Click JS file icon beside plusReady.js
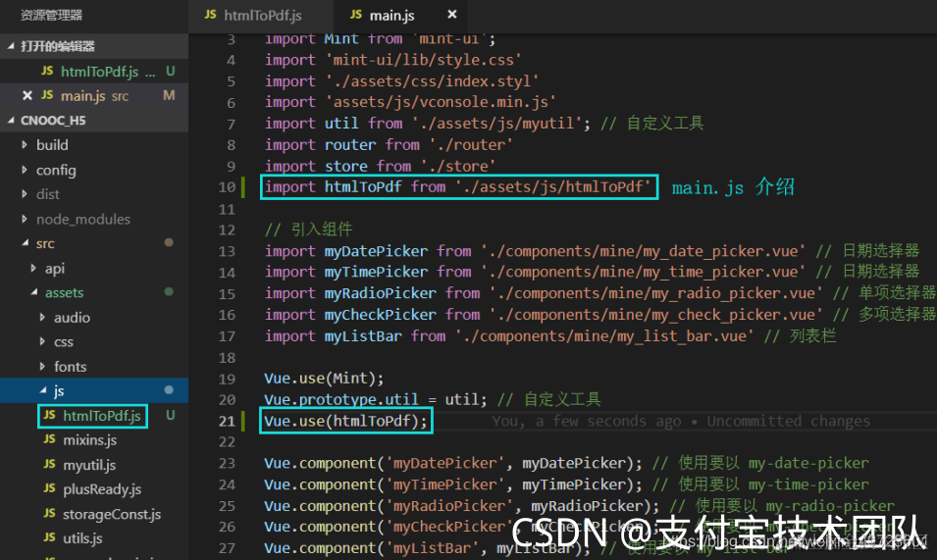 click(x=50, y=488)
